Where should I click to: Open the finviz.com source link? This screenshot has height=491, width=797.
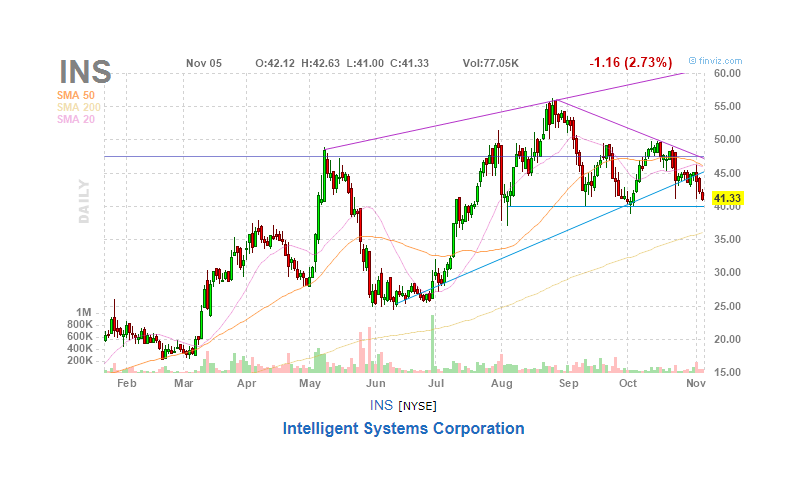click(716, 61)
